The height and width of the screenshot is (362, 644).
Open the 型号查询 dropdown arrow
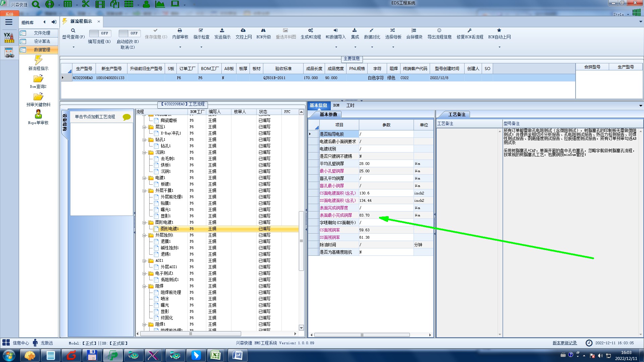73,47
